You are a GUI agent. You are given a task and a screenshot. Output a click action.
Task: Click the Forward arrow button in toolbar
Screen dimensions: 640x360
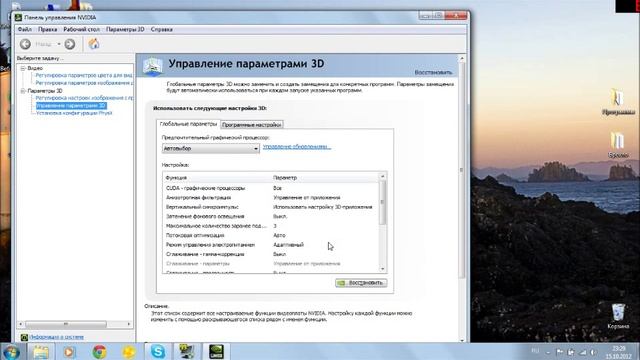pyautogui.click(x=70, y=44)
